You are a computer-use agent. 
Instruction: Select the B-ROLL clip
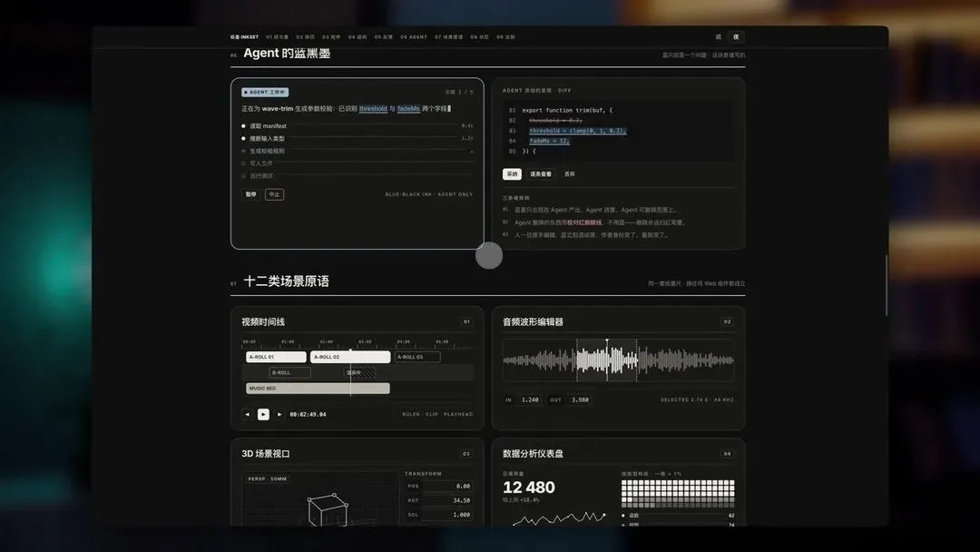click(290, 372)
